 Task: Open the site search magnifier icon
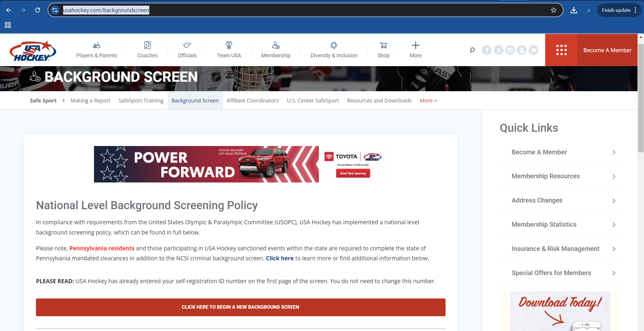[x=472, y=50]
